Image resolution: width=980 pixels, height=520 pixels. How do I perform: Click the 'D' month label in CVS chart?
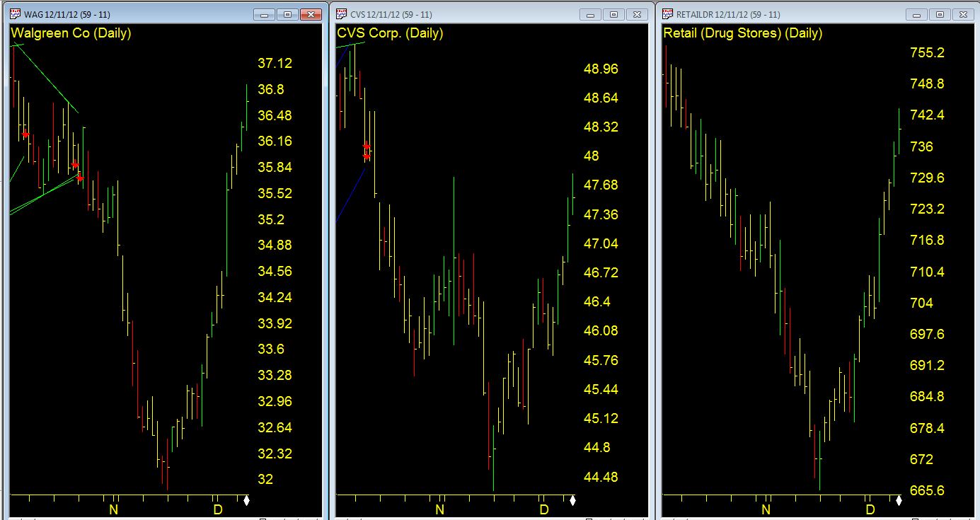(x=544, y=509)
